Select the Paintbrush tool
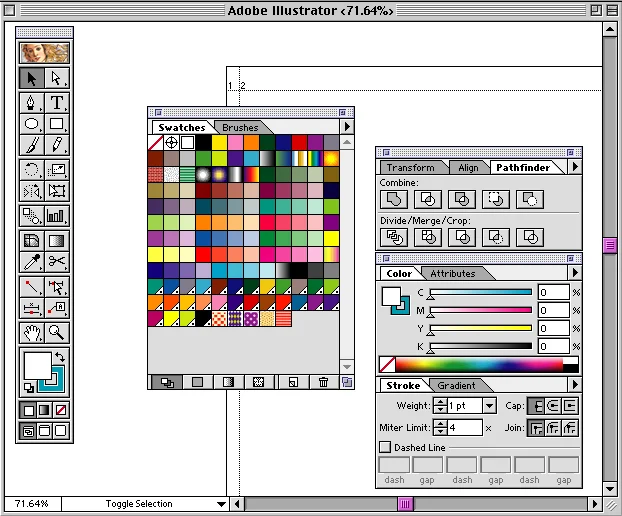622x516 pixels. (32, 145)
